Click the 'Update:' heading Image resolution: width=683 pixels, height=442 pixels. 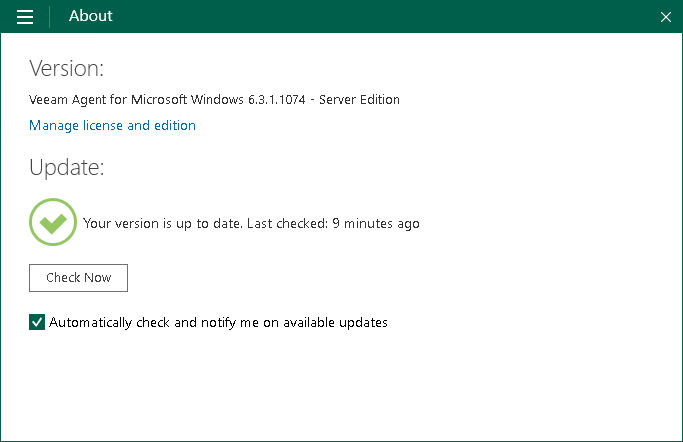click(67, 168)
